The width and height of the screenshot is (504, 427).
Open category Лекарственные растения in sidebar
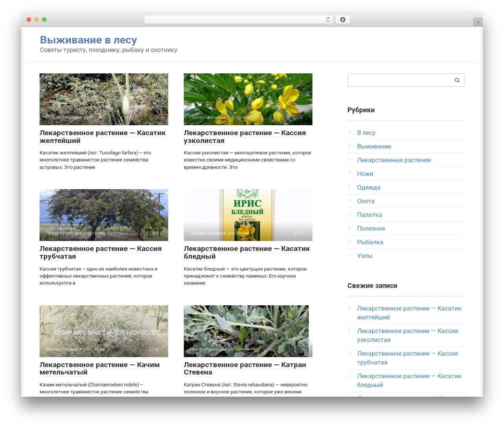click(394, 160)
